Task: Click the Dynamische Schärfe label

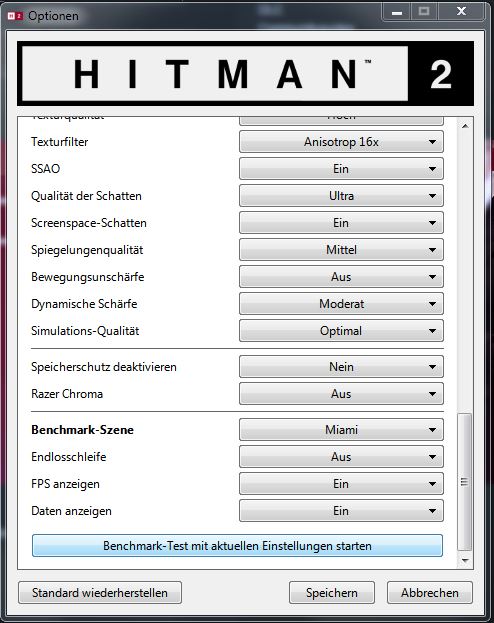Action: pyautogui.click(x=84, y=304)
